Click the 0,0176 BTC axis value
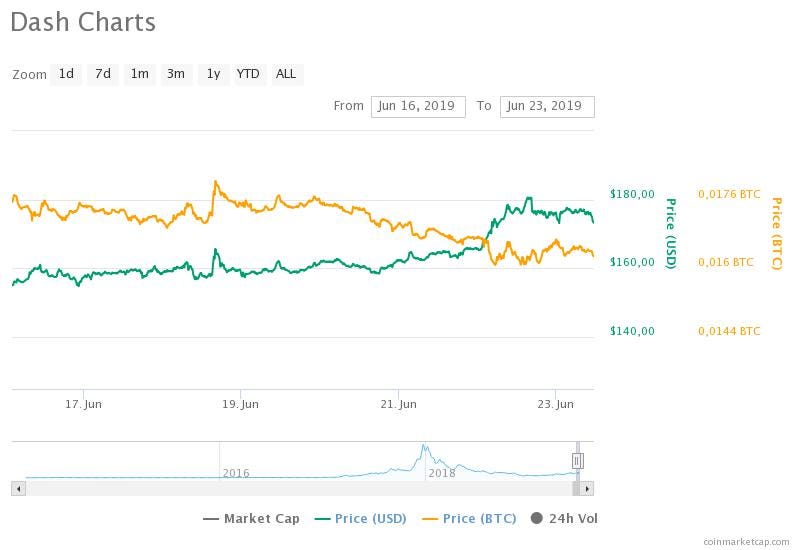The image size is (800, 550). (729, 194)
